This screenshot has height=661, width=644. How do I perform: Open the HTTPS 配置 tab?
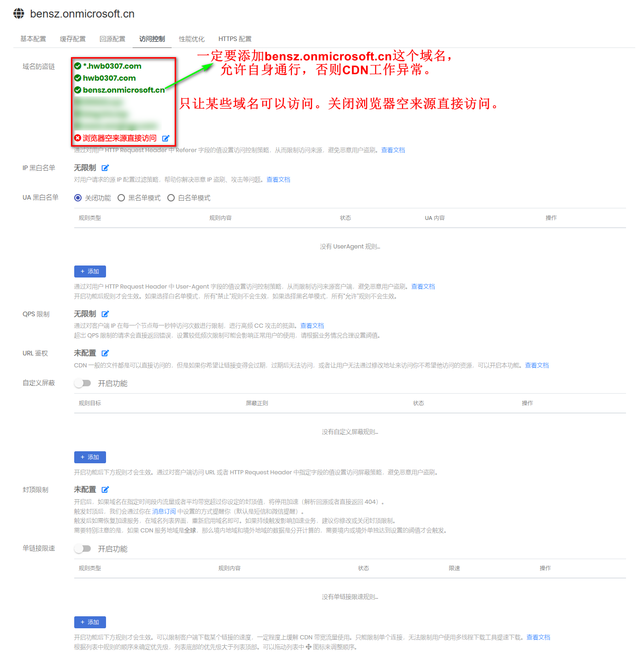pos(235,39)
